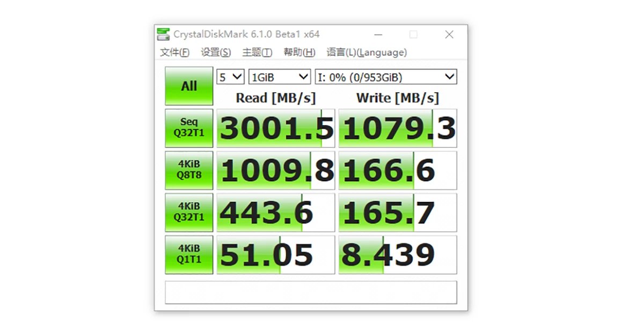Select the 4KiB Q8T8 write value 166.6
This screenshot has width=644, height=330.
[x=398, y=170]
